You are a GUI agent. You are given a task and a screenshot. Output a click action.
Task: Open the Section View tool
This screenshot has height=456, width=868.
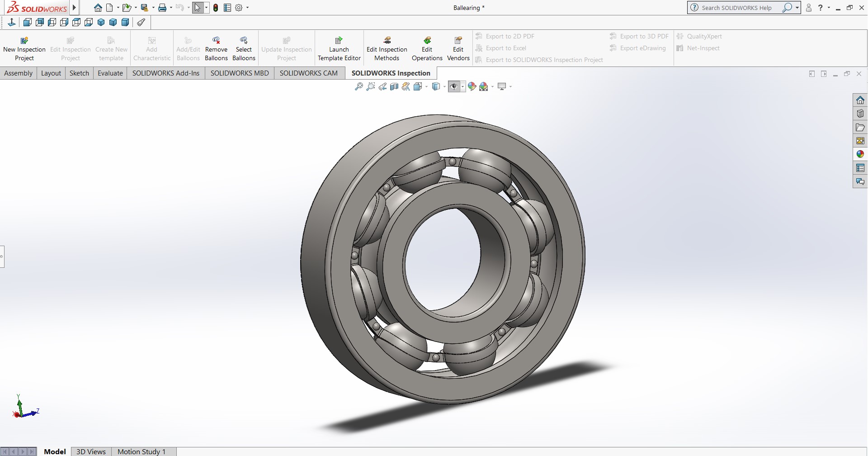[394, 86]
